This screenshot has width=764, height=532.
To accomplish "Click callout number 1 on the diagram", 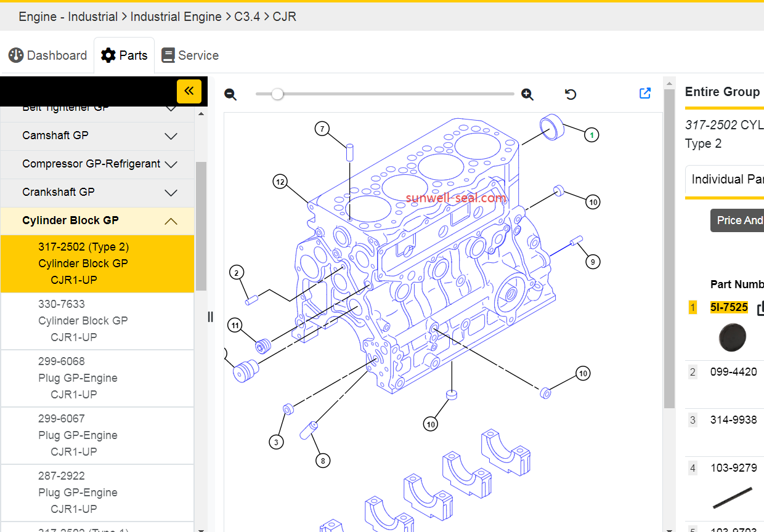I will point(591,134).
